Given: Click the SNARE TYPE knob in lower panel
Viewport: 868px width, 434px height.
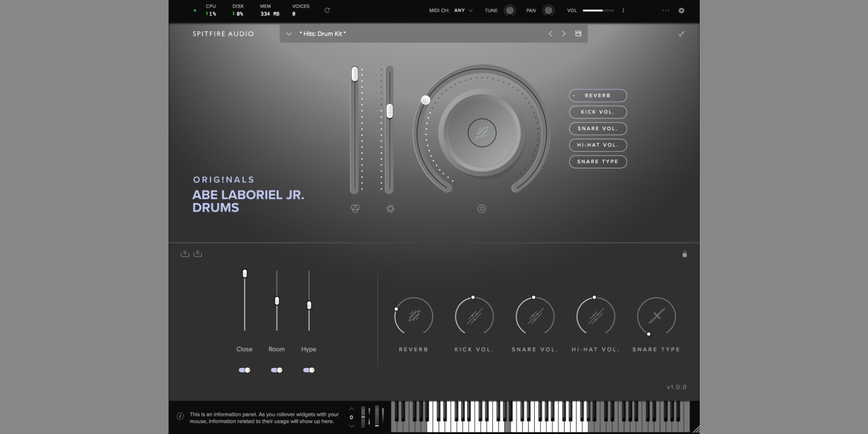Looking at the screenshot, I should [656, 316].
